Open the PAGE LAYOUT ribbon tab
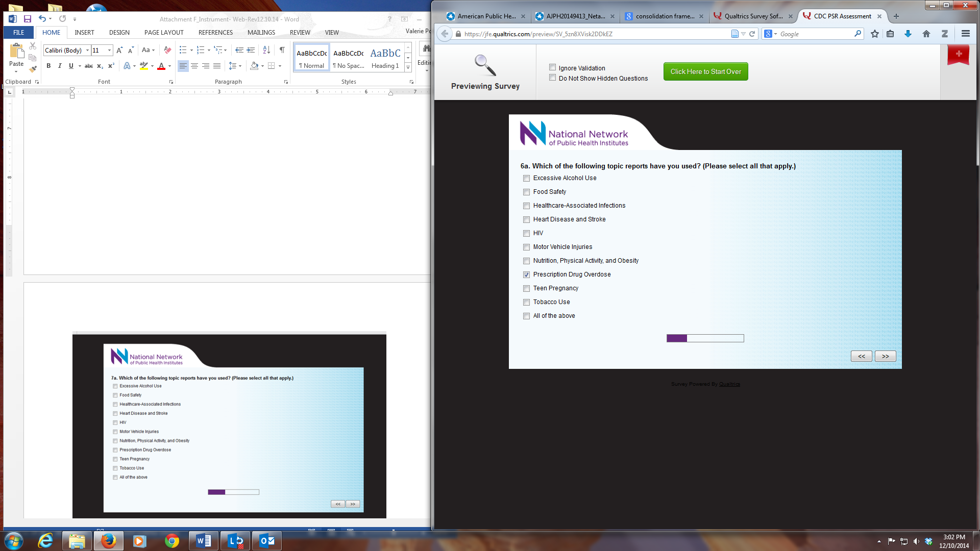980x551 pixels. click(164, 32)
